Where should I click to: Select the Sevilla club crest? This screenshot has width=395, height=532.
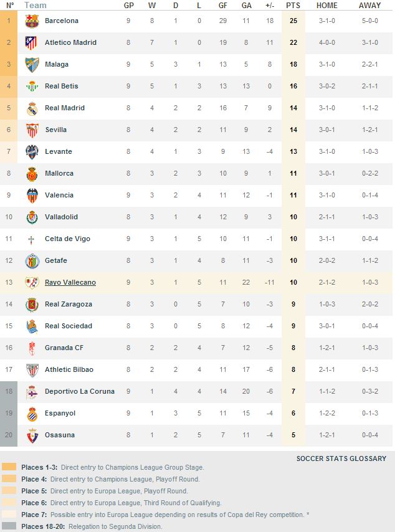coord(32,130)
